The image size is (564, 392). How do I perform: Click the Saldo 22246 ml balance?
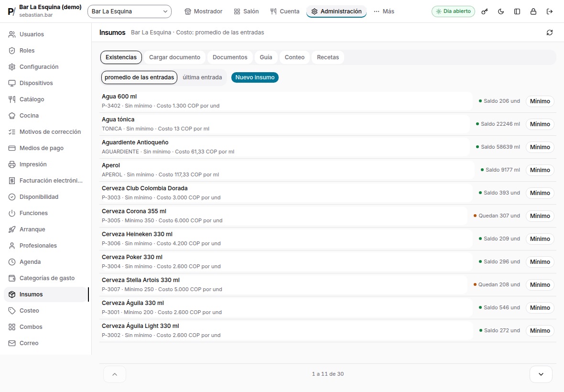point(498,124)
